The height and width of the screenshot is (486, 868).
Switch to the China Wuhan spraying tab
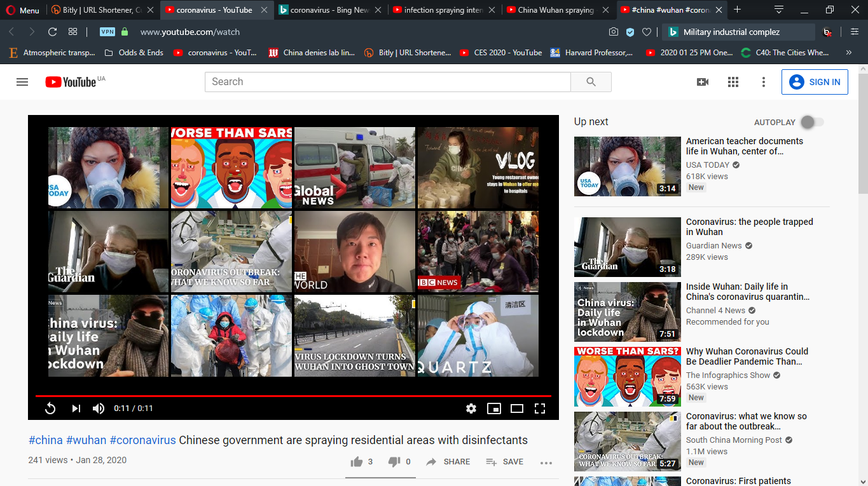[556, 10]
